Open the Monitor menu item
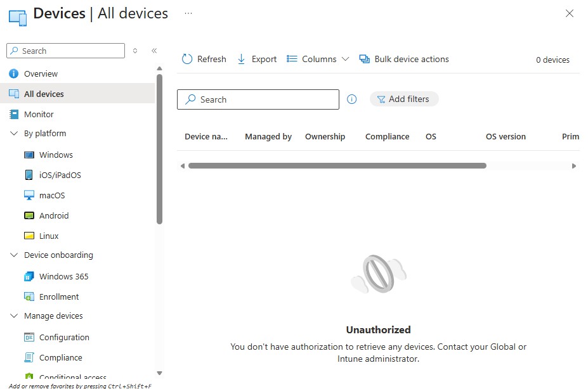Viewport: 588px width, 389px height. pyautogui.click(x=39, y=114)
